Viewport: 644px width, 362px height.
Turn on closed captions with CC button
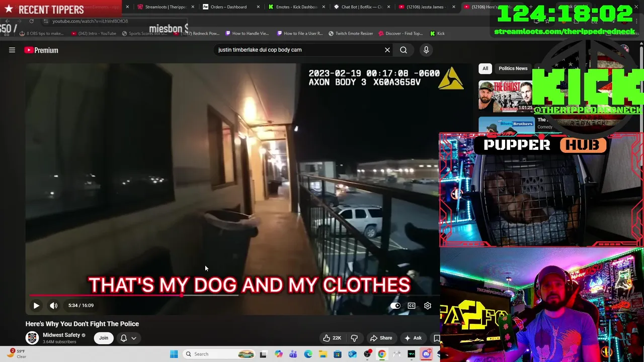(412, 305)
